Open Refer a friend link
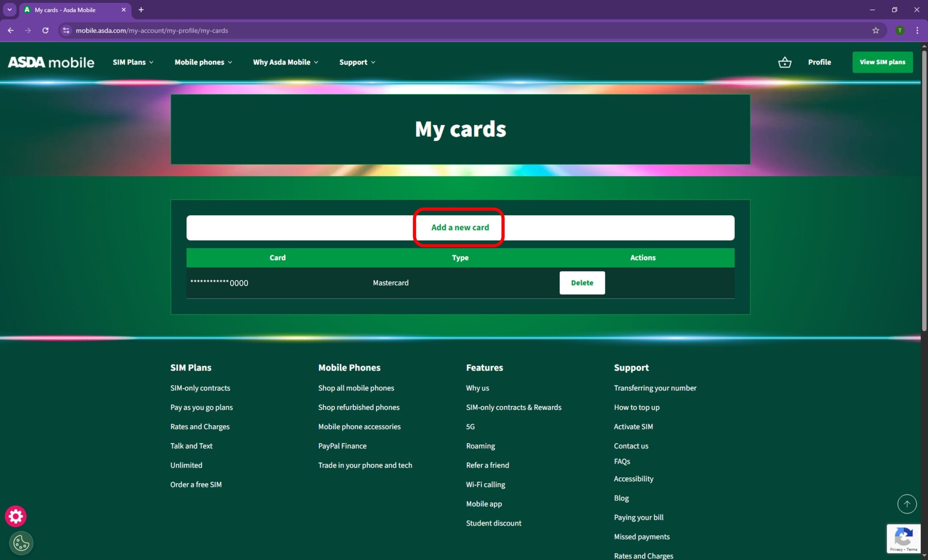This screenshot has width=928, height=560. 487,465
